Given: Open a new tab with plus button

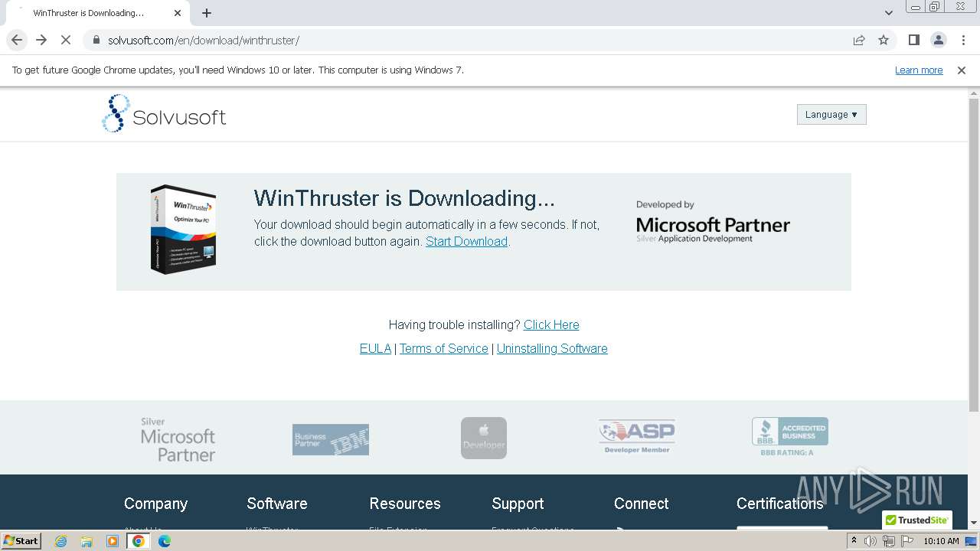Looking at the screenshot, I should (x=207, y=13).
